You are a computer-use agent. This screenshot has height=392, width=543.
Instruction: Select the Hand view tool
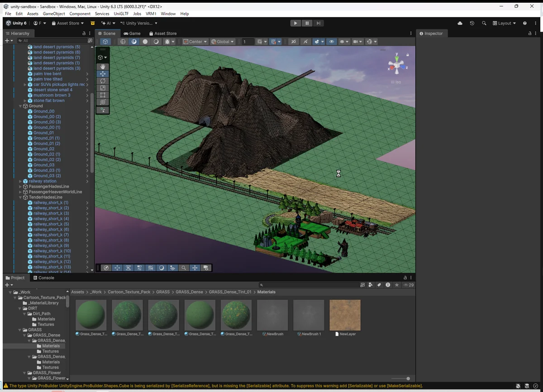tap(103, 67)
